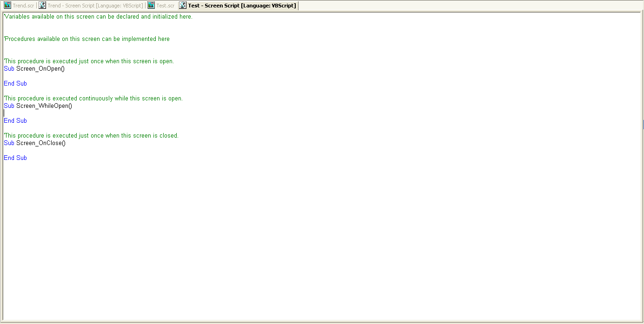Open the Trend - Screen Script tab
The image size is (644, 324).
[x=91, y=6]
